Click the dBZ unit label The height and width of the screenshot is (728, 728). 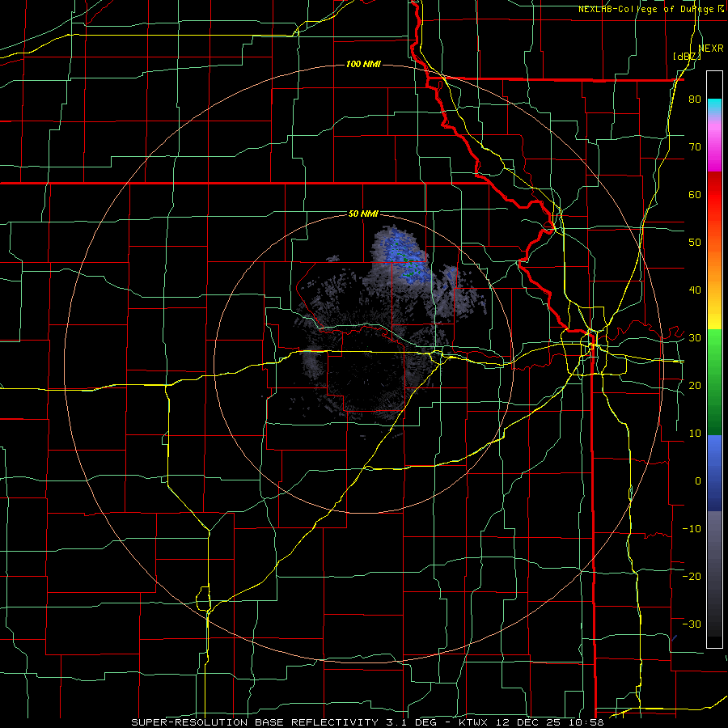687,57
